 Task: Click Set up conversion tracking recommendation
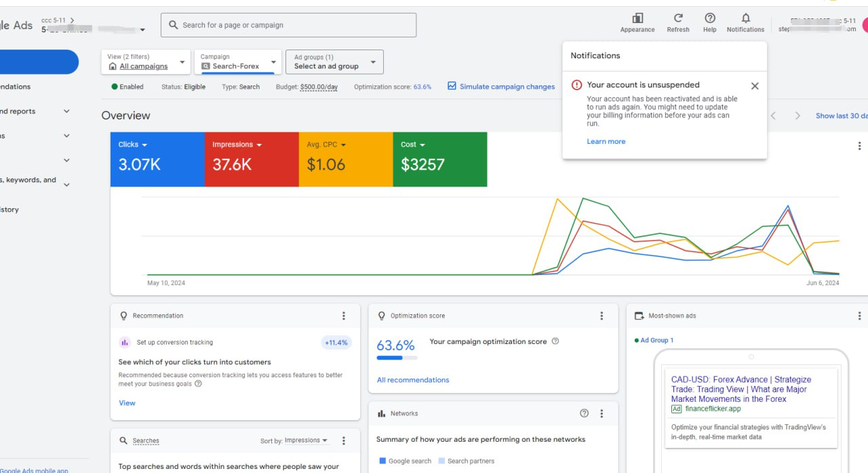click(x=175, y=343)
